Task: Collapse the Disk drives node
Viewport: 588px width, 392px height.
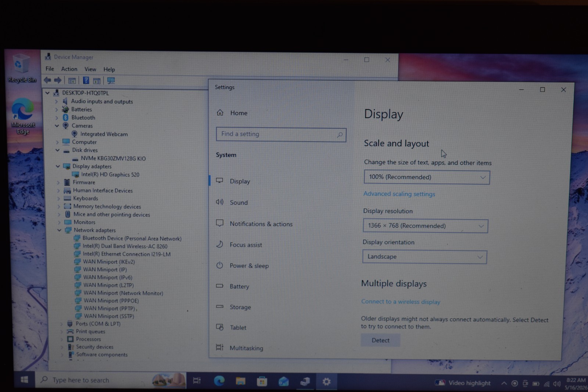Action: tap(57, 150)
